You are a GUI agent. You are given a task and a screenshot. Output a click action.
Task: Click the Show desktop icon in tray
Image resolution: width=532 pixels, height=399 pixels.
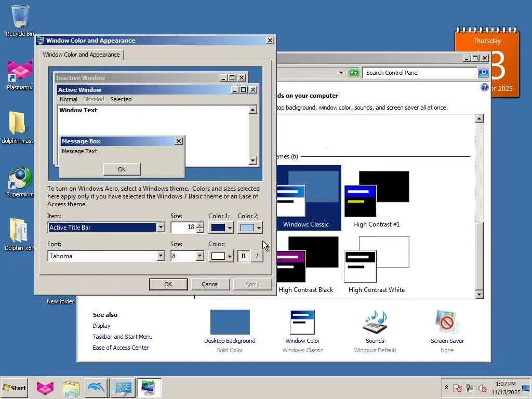pyautogui.click(x=526, y=388)
